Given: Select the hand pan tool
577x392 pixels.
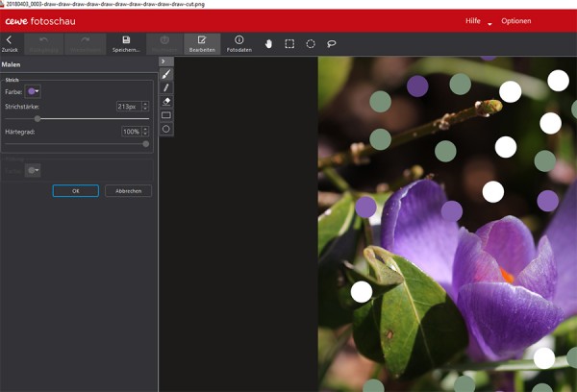Looking at the screenshot, I should [268, 43].
